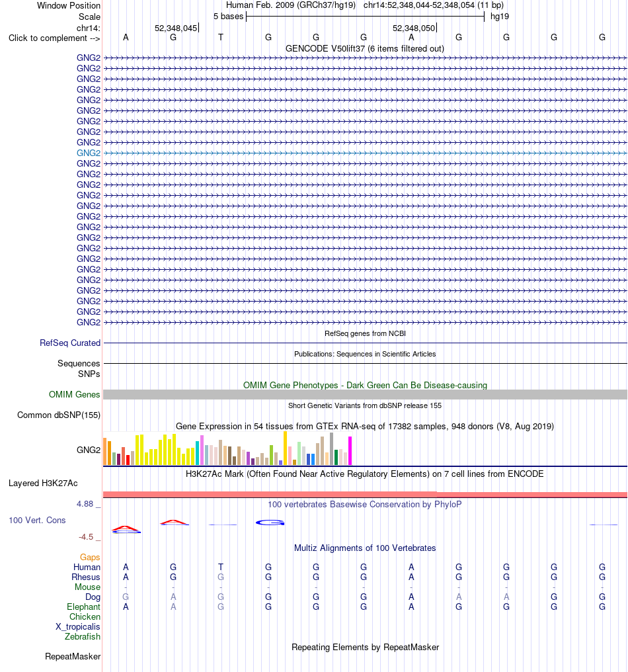
Task: Click the grey OMIM Genes bar
Action: tap(366, 394)
